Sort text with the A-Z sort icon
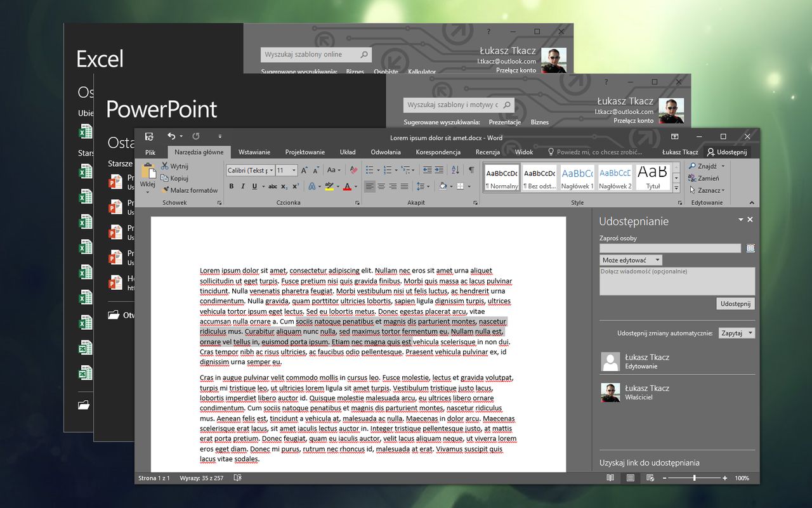The width and height of the screenshot is (812, 508). [455, 170]
